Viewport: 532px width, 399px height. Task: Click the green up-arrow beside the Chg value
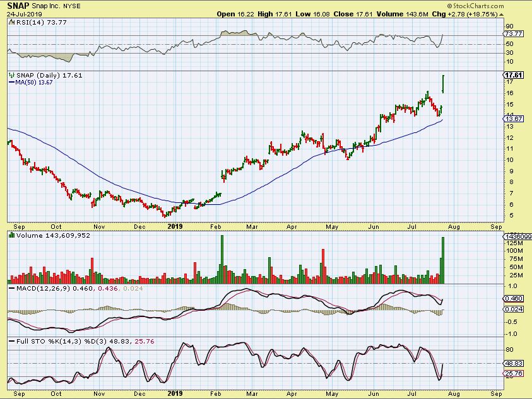pos(501,14)
